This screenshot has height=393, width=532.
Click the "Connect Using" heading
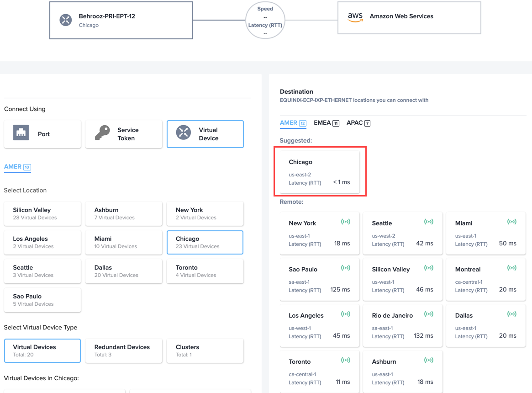pyautogui.click(x=25, y=109)
